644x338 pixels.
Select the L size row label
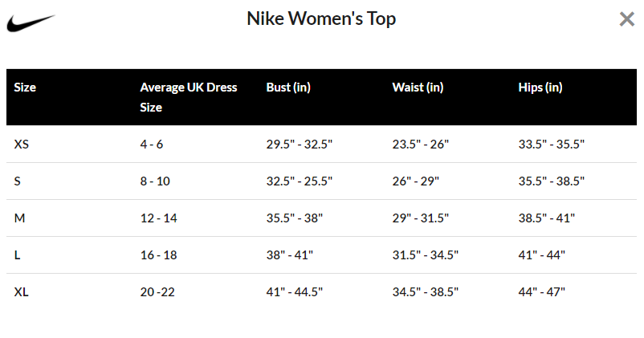click(x=17, y=255)
